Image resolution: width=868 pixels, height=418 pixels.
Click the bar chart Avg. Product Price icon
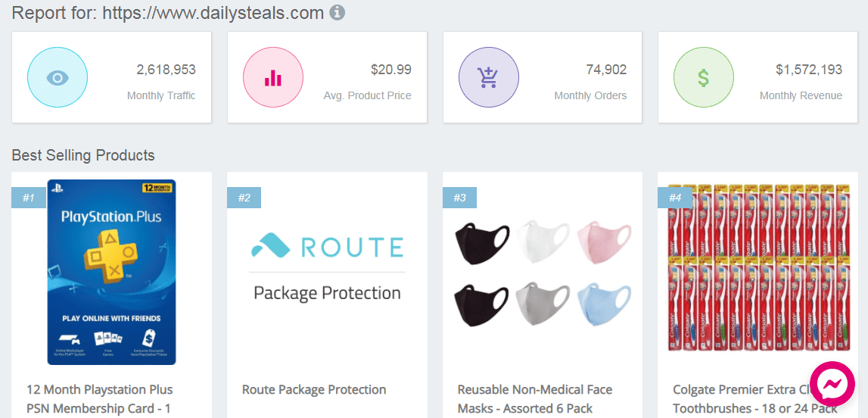tap(273, 77)
